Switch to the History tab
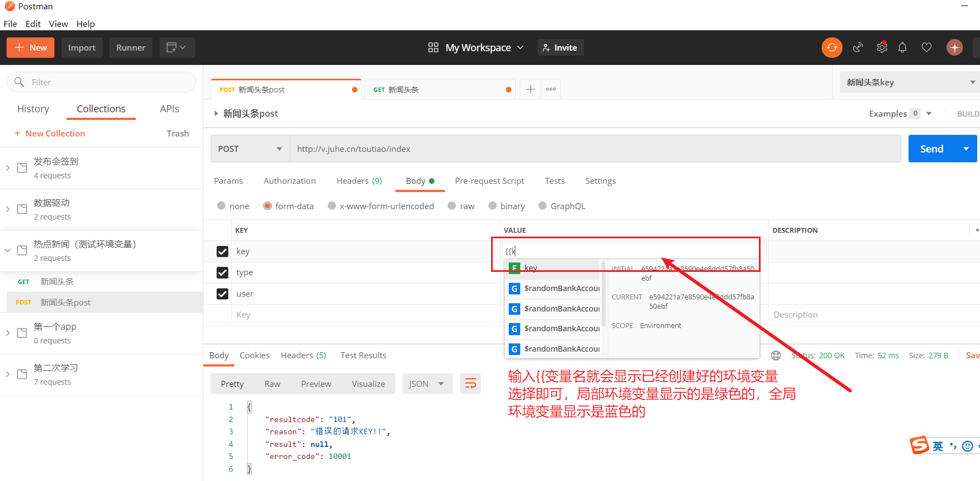Image resolution: width=980 pixels, height=481 pixels. pyautogui.click(x=33, y=108)
